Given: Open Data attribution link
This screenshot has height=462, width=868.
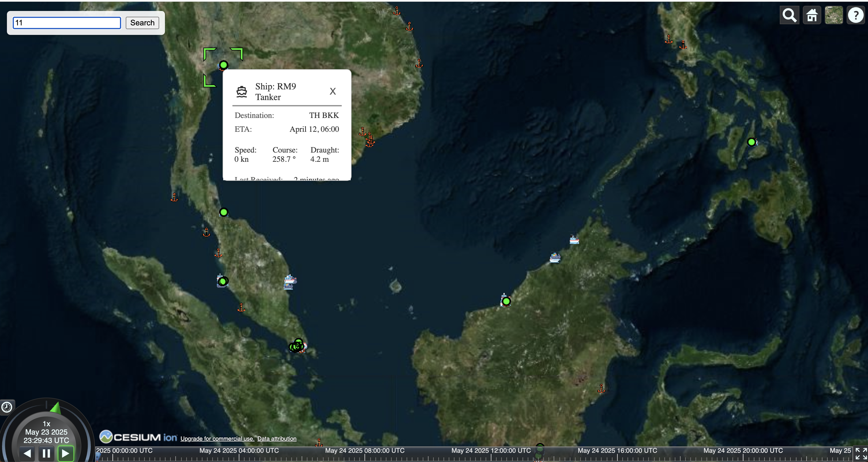Looking at the screenshot, I should (277, 438).
